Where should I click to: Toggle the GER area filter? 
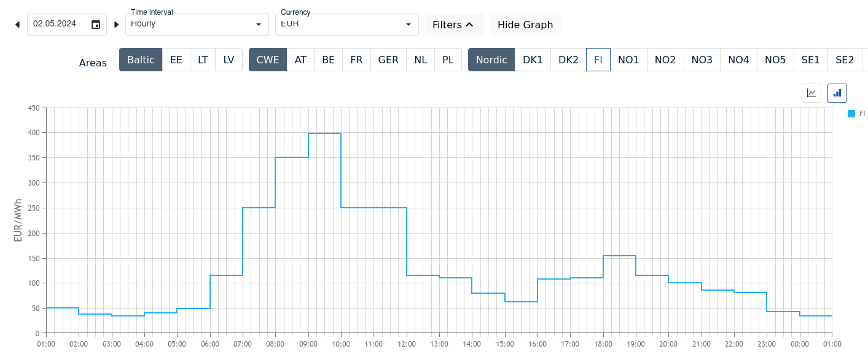coord(388,60)
